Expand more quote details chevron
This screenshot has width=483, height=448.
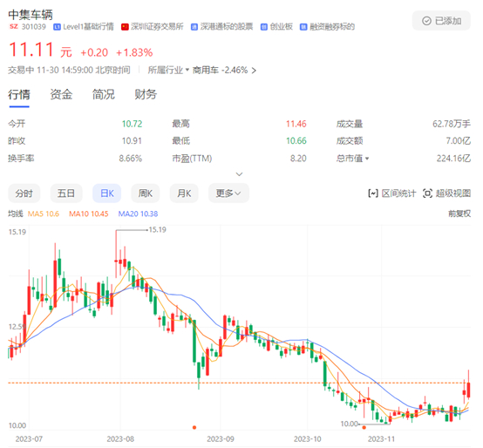239,174
